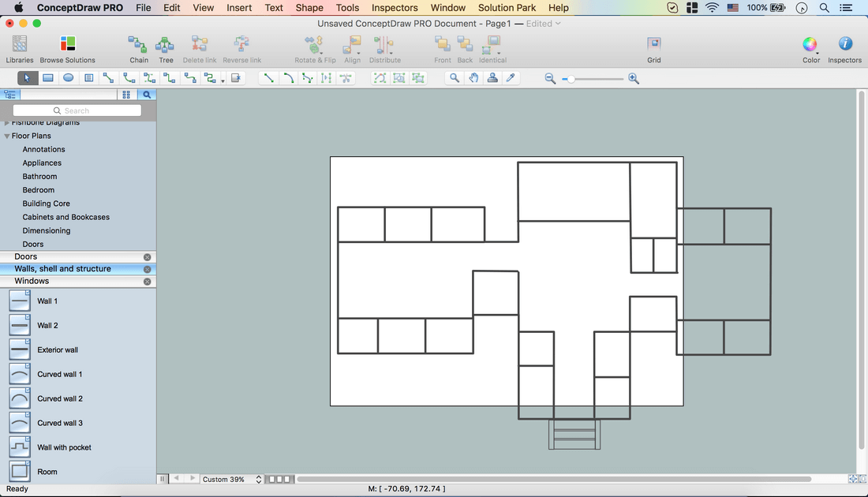Click the Tree connection mode icon
868x497 pixels.
166,44
